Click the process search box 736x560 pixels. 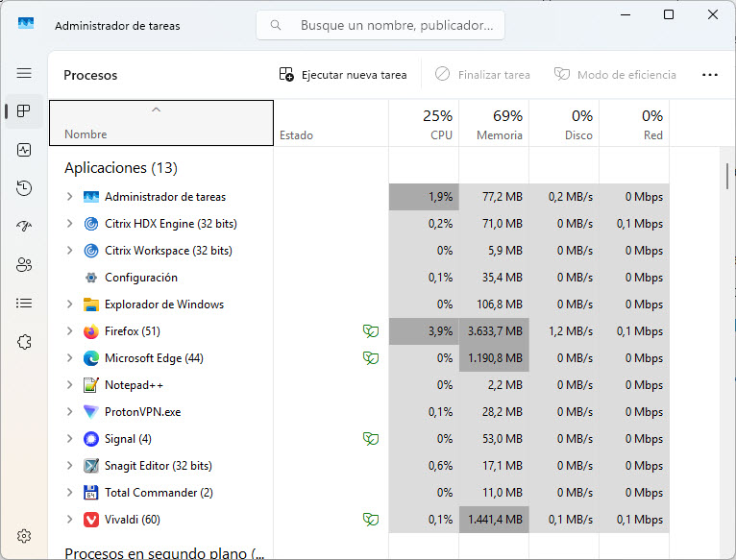pos(380,26)
